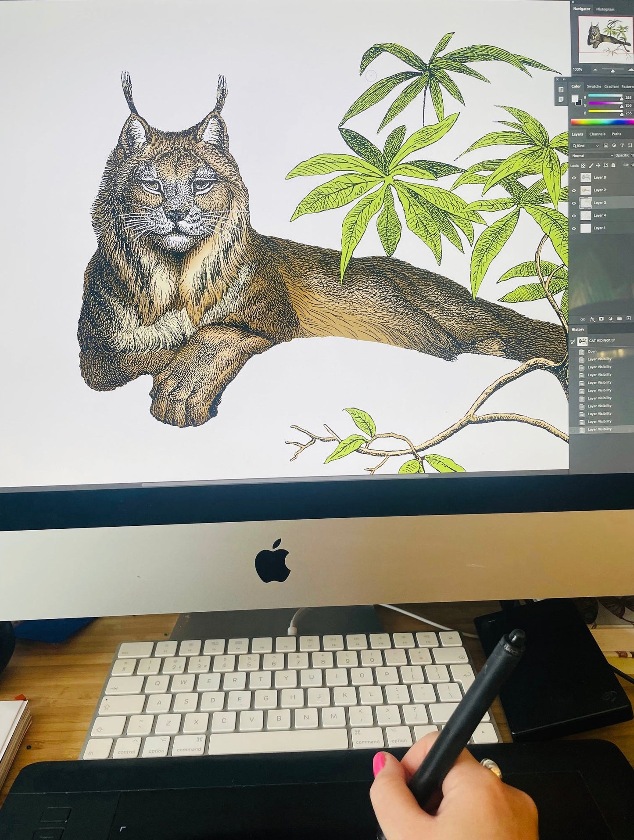Hide Layer 4 with its eye icon

574,216
